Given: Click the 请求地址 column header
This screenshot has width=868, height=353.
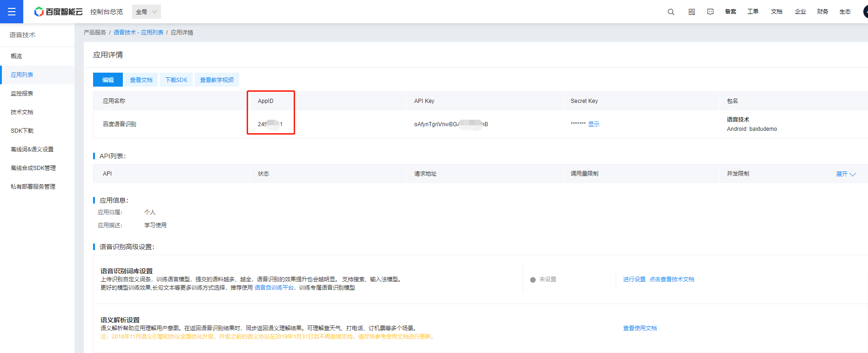Looking at the screenshot, I should (425, 174).
